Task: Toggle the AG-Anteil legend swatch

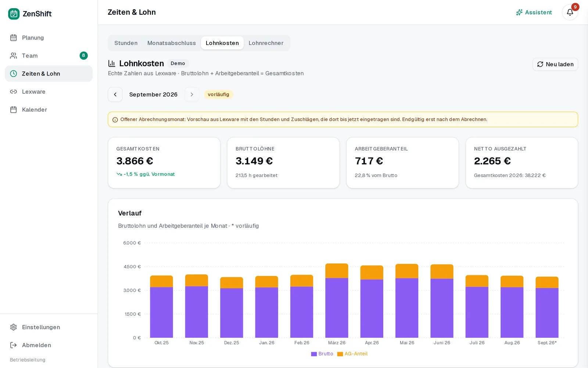Action: click(x=340, y=354)
